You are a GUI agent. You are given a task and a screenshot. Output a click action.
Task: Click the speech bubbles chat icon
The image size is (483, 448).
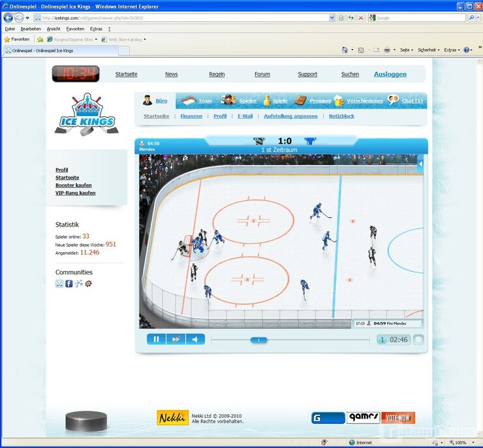pos(393,100)
